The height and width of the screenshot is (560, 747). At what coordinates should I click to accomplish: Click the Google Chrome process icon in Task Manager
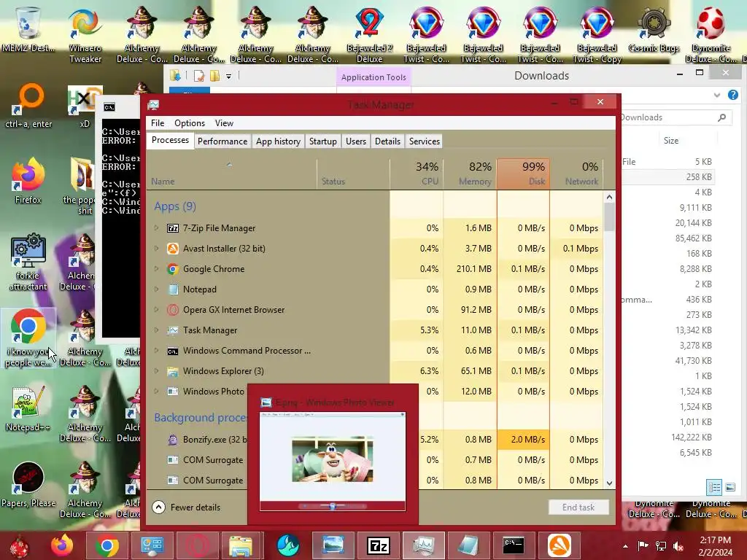[172, 269]
